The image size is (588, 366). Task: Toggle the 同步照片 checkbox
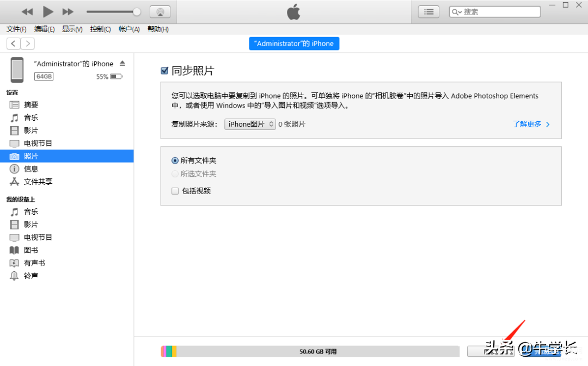point(164,71)
